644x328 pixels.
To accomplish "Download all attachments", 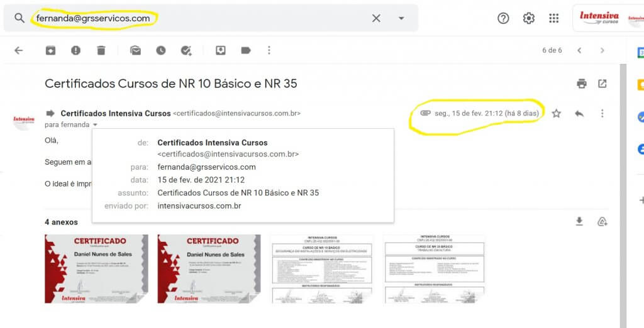I will click(579, 221).
